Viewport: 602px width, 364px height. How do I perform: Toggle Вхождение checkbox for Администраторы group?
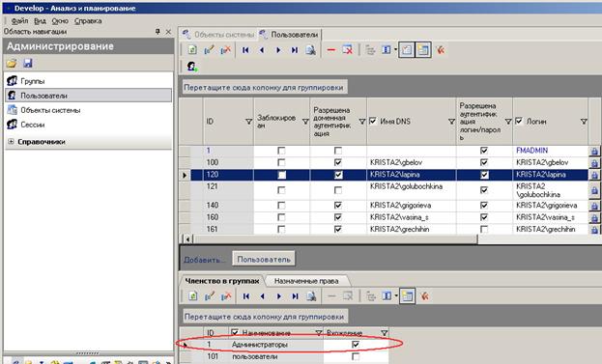356,345
